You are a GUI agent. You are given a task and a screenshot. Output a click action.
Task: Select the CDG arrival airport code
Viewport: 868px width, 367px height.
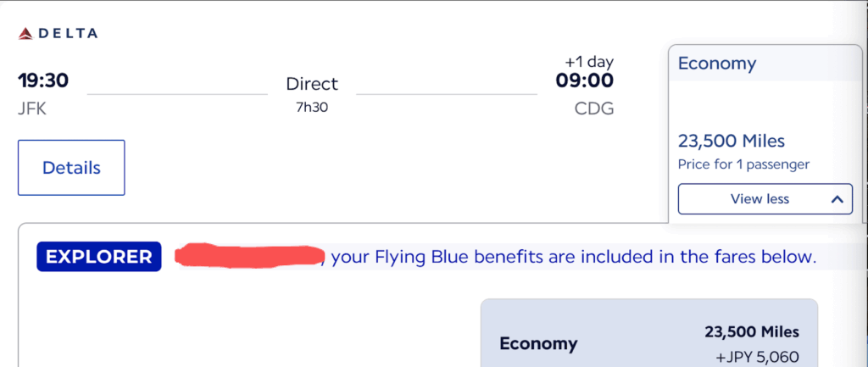(x=593, y=108)
